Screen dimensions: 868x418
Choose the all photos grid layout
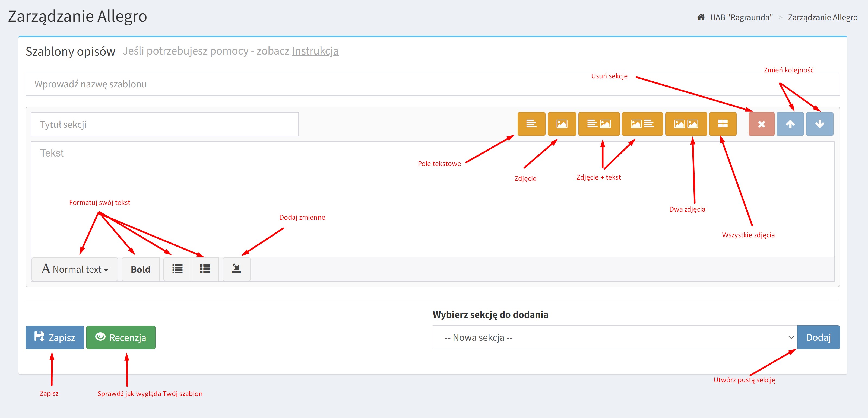[723, 124]
